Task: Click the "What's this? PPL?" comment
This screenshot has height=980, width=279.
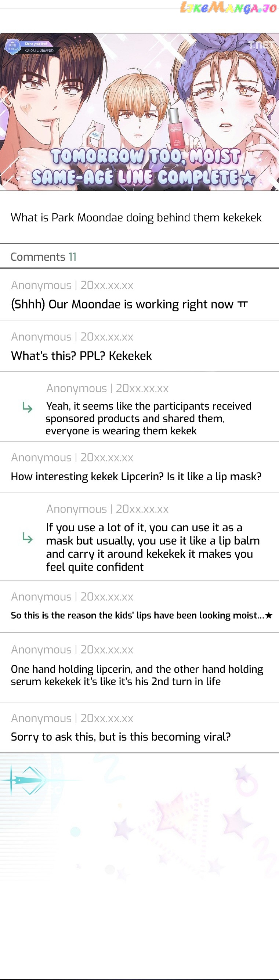Action: coord(81,356)
